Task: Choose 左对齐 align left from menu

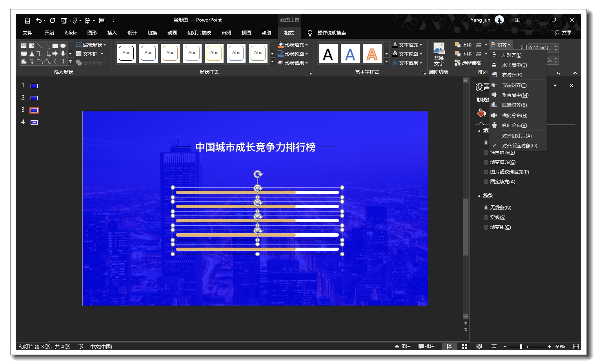Action: click(x=518, y=55)
